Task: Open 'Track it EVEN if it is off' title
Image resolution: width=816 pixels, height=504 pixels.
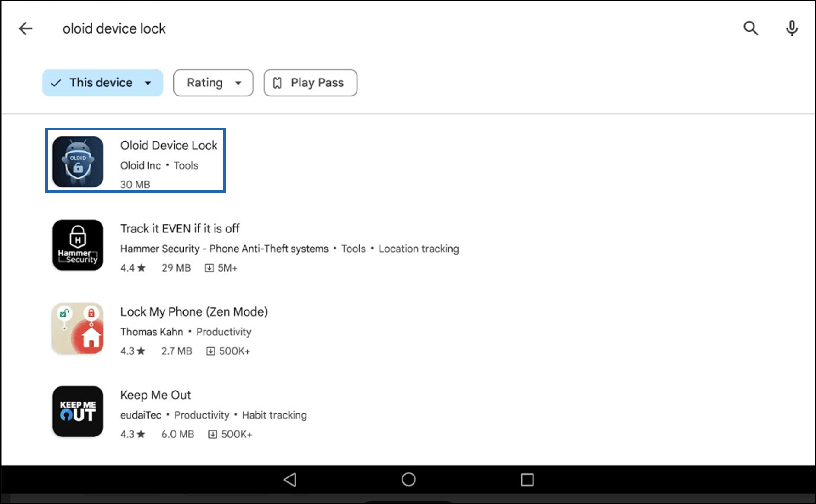Action: pyautogui.click(x=180, y=229)
